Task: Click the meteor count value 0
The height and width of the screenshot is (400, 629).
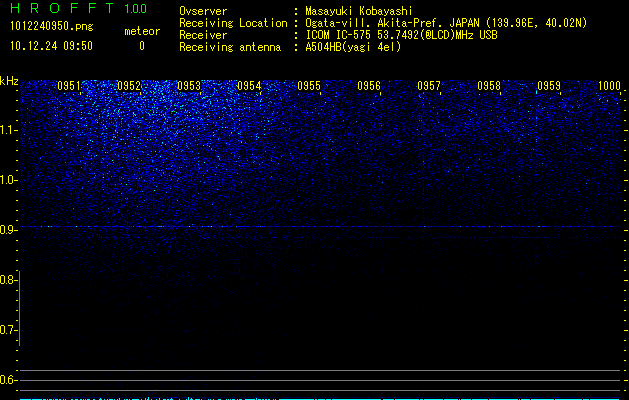Action: 142,46
